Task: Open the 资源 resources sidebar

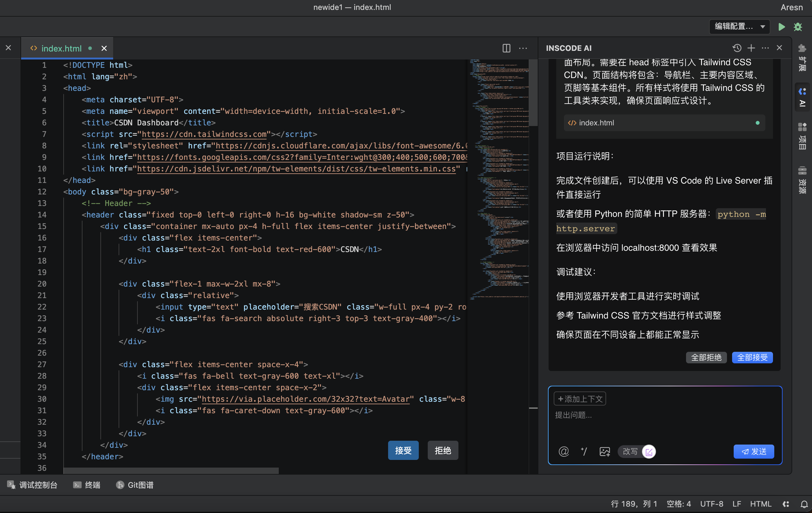Action: [x=802, y=179]
